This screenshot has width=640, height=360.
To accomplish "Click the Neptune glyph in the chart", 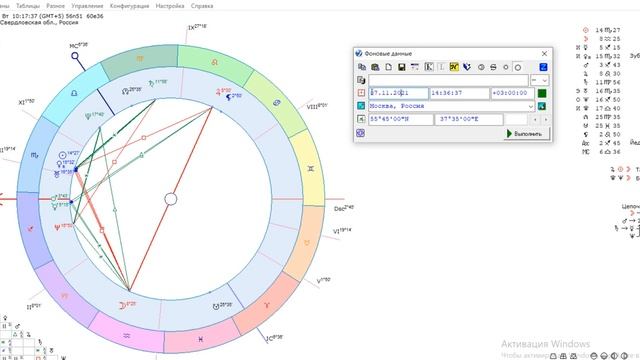I will pos(57,228).
